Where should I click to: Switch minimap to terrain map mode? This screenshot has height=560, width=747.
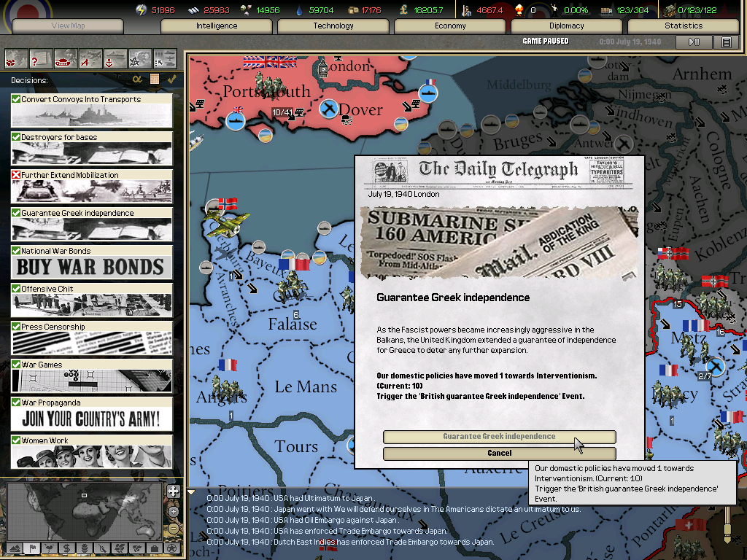tap(15, 548)
